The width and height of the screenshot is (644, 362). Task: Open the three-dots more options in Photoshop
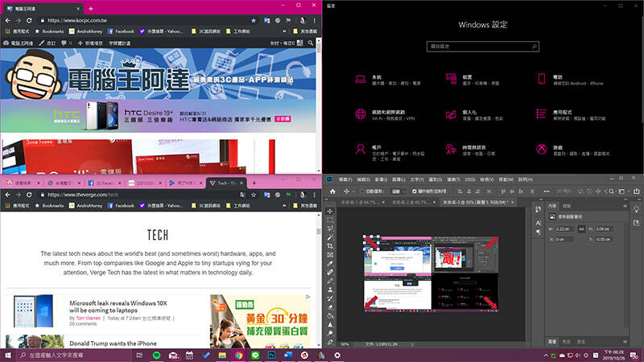coord(547,191)
